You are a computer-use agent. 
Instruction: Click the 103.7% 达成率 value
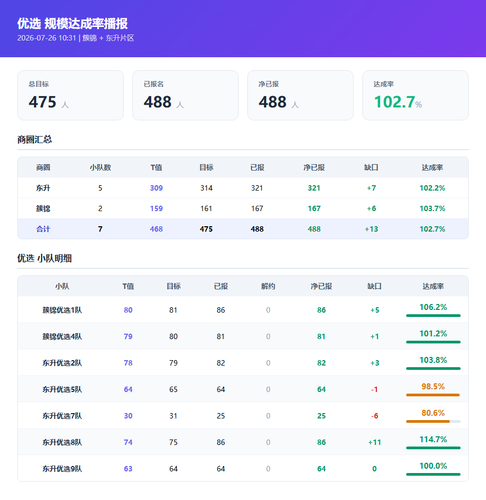432,209
